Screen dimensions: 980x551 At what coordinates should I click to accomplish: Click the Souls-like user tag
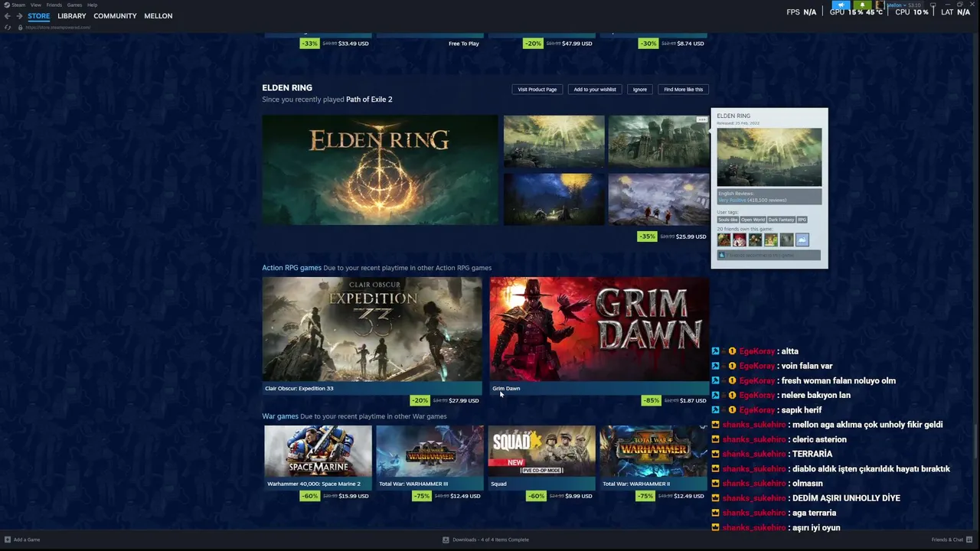click(728, 220)
